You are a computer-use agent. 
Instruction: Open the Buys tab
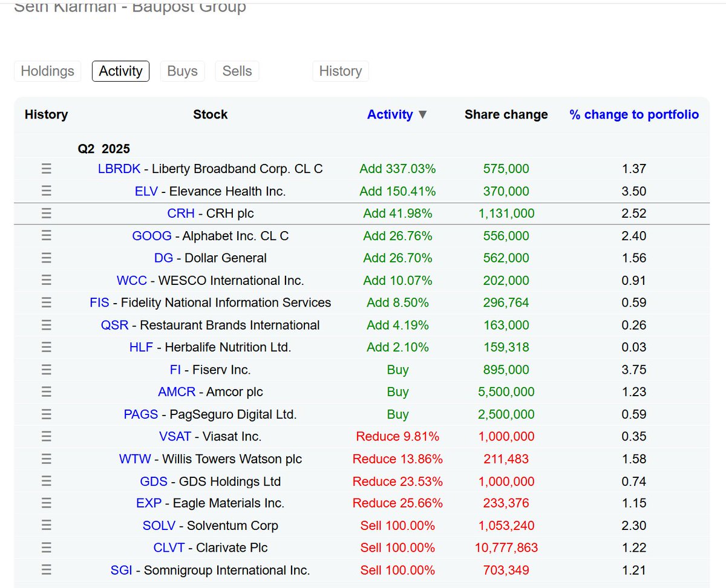coord(182,71)
